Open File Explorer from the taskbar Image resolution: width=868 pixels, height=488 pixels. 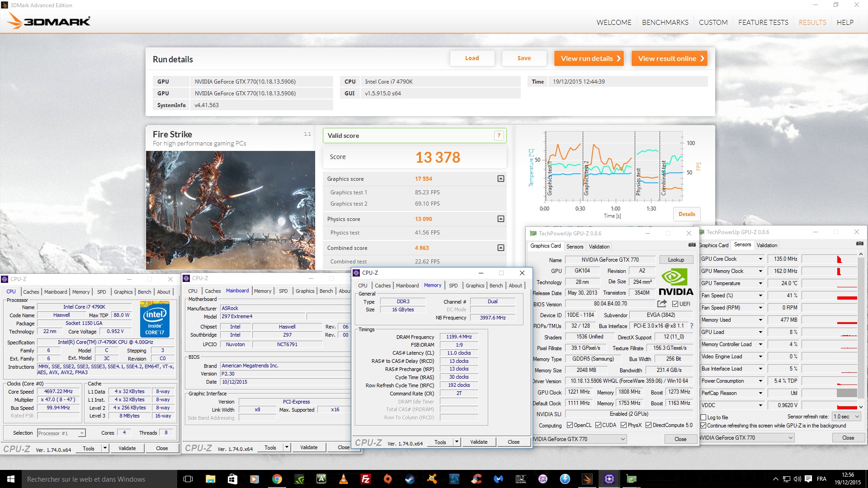pos(210,479)
